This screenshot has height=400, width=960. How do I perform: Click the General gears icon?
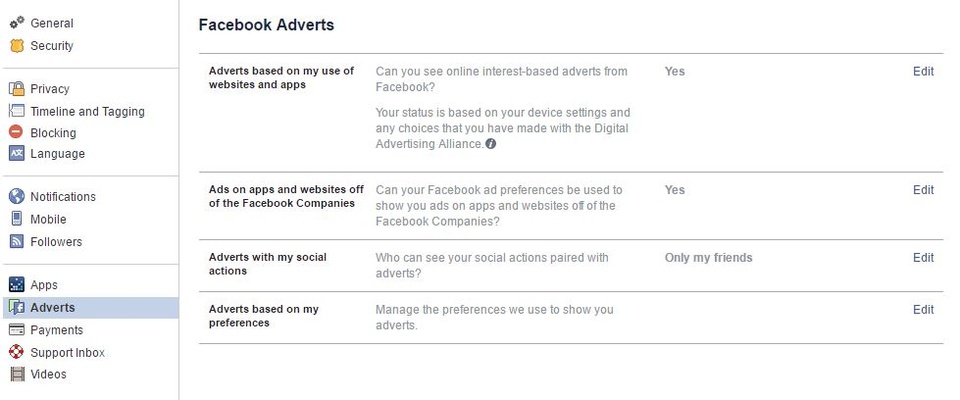click(16, 22)
